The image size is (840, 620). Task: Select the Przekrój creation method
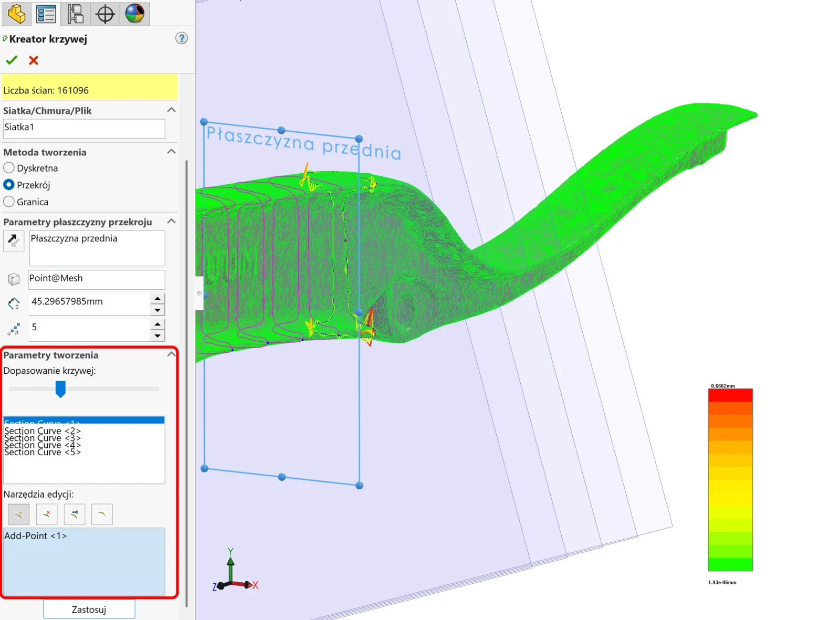point(9,185)
